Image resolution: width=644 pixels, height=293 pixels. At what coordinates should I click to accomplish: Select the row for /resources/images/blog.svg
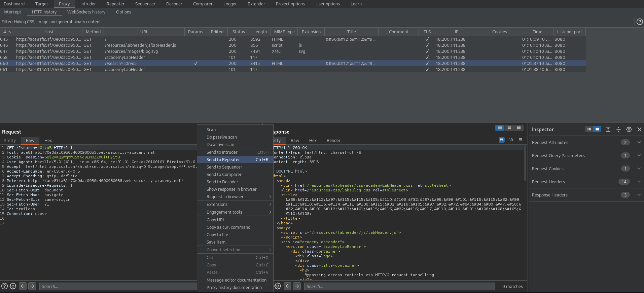point(293,51)
